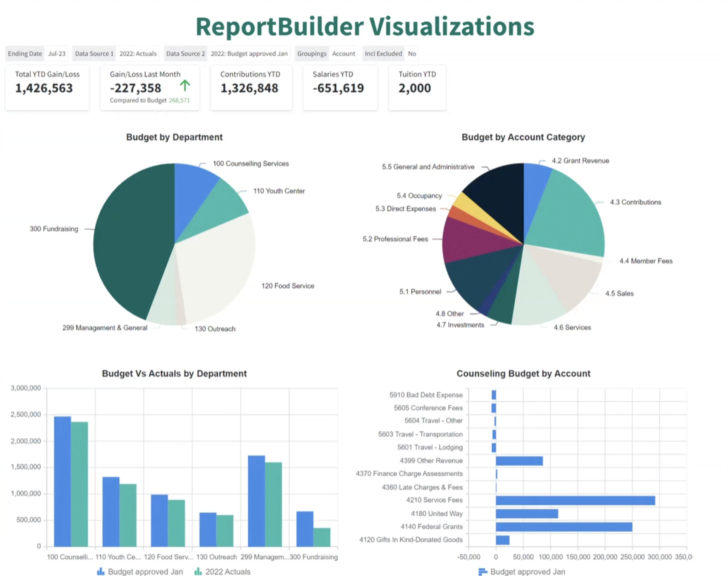Toggle the Incl Excluded No filter
The width and height of the screenshot is (728, 576).
point(390,54)
